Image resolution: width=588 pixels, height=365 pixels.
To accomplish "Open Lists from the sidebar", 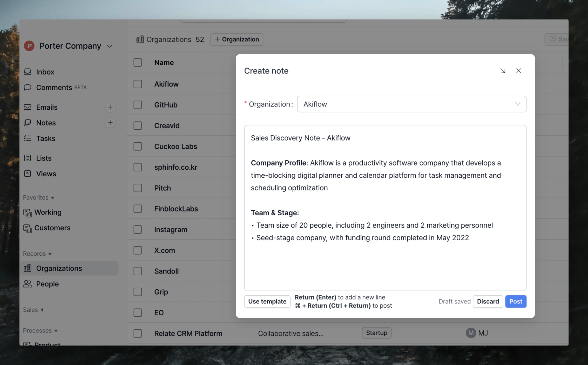I will click(44, 158).
